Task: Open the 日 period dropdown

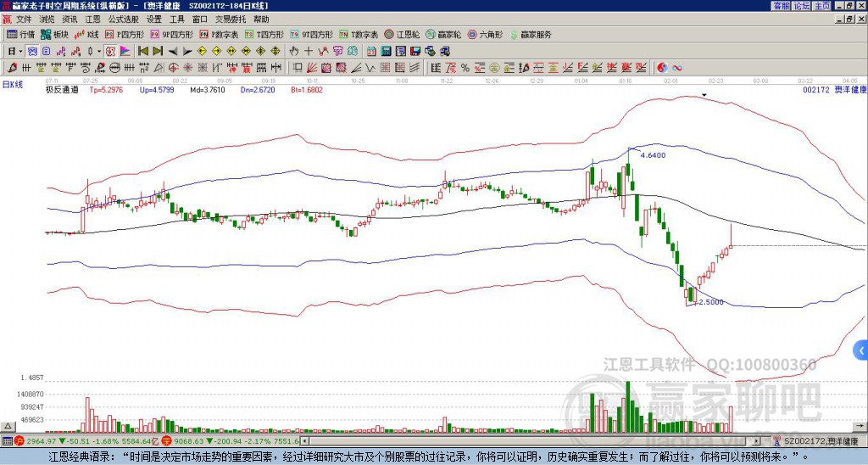Action: 15,51
